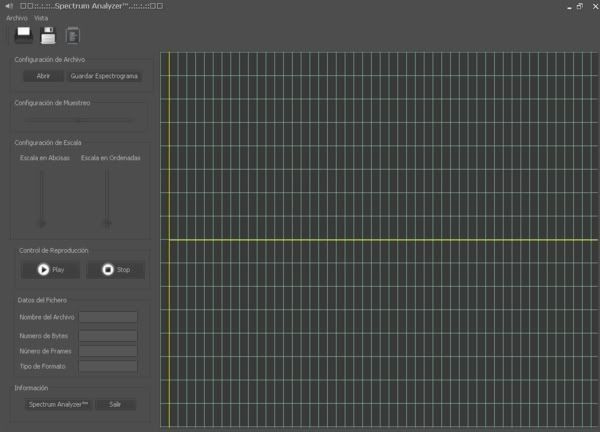Click the open-file tray icon in toolbar
This screenshot has width=600, height=432.
tap(24, 35)
